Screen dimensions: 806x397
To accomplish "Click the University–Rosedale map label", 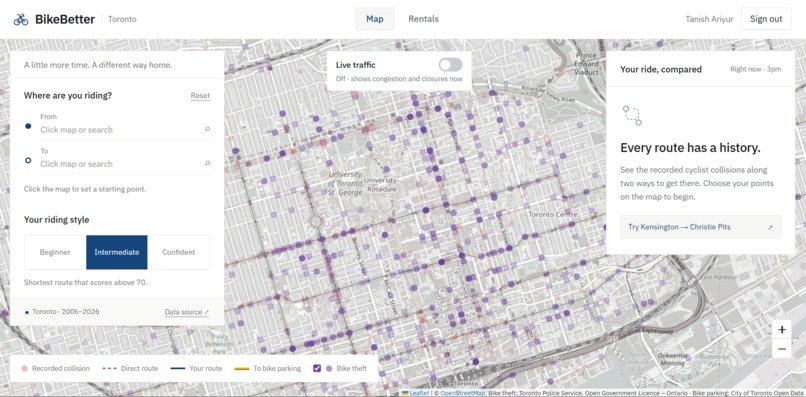I will tap(381, 185).
